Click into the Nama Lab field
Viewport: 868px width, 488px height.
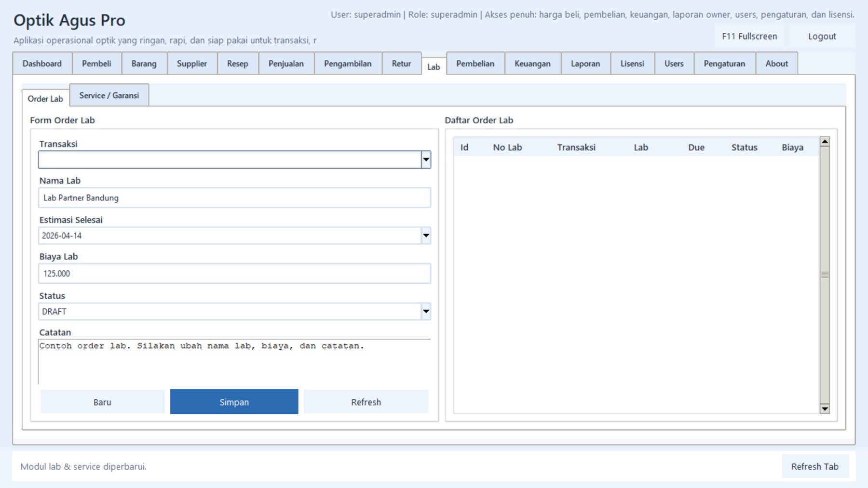234,198
